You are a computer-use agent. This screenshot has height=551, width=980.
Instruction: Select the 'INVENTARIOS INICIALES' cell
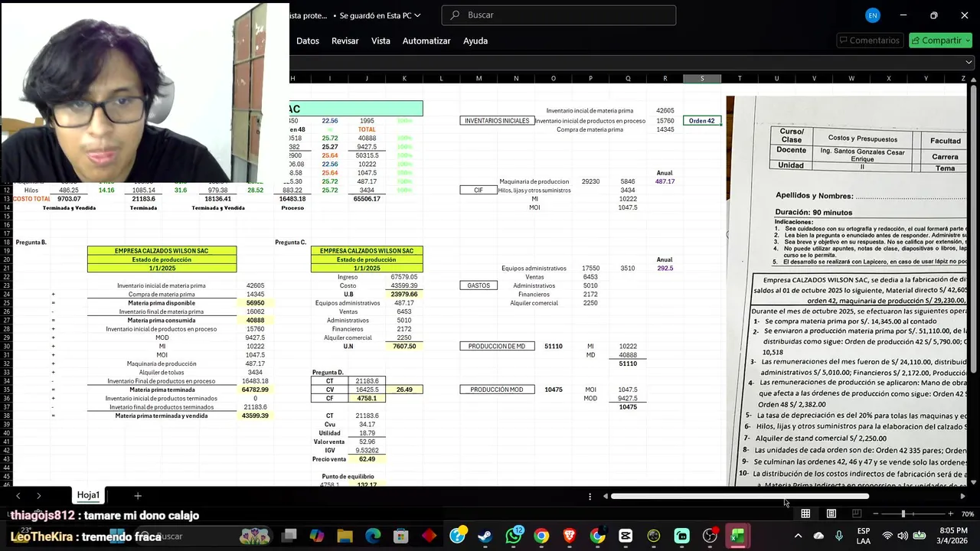pos(497,121)
